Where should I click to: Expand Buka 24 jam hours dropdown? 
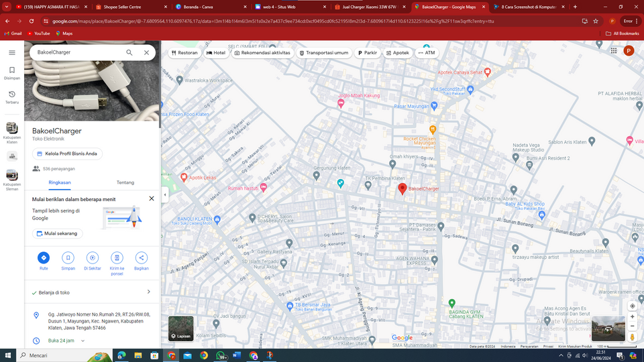pyautogui.click(x=83, y=341)
